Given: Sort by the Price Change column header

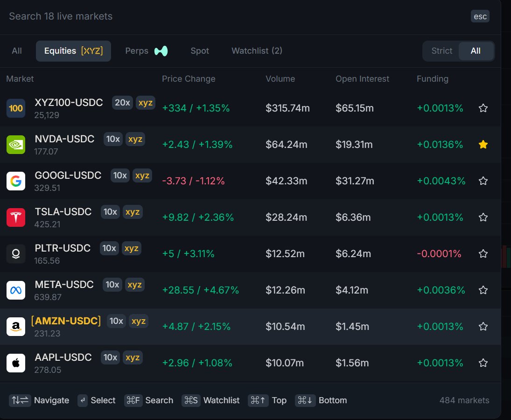Looking at the screenshot, I should point(189,79).
